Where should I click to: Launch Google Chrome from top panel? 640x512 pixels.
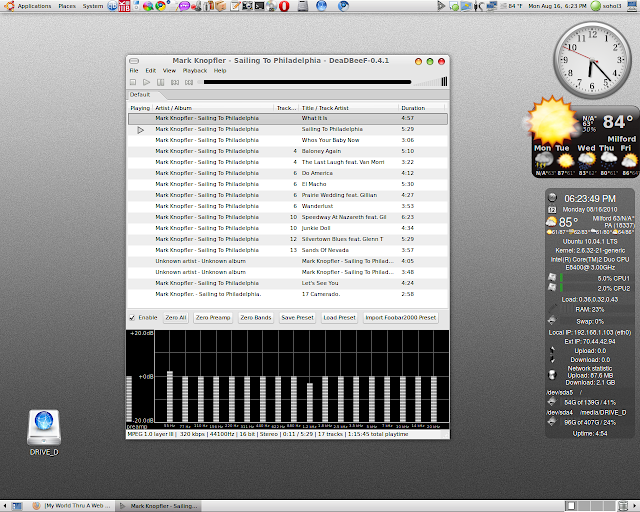(161, 6)
